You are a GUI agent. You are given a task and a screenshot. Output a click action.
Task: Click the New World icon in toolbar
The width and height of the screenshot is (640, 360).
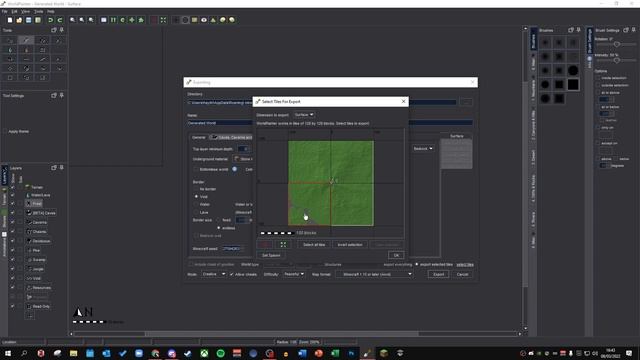pos(10,20)
